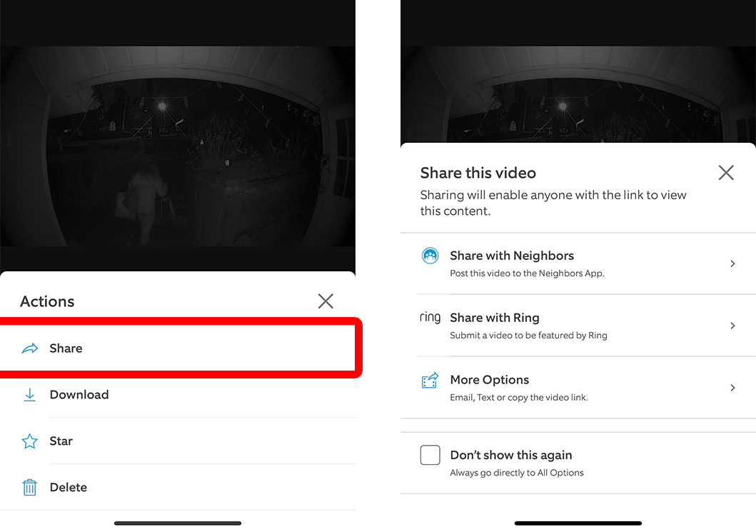
Task: Tap the Share arrow icon
Action: coord(29,348)
